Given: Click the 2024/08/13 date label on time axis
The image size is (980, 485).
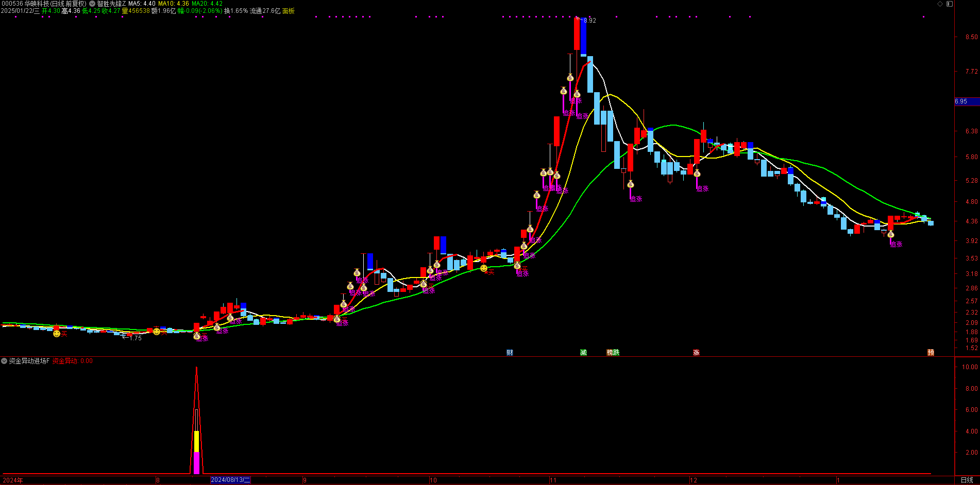Looking at the screenshot, I should coord(230,480).
